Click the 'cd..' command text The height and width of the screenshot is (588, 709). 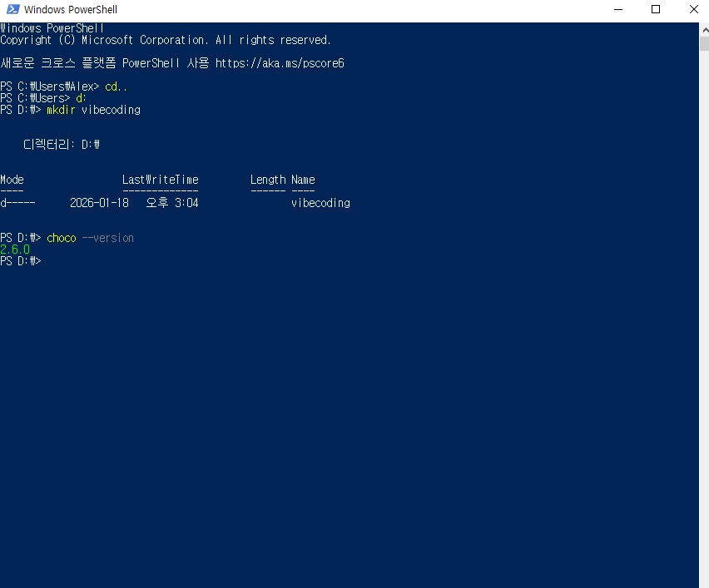tap(117, 86)
